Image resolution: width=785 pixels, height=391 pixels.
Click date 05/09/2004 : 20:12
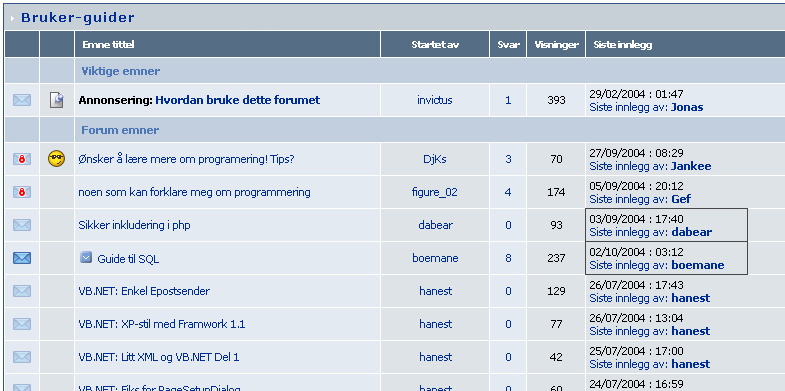click(636, 186)
